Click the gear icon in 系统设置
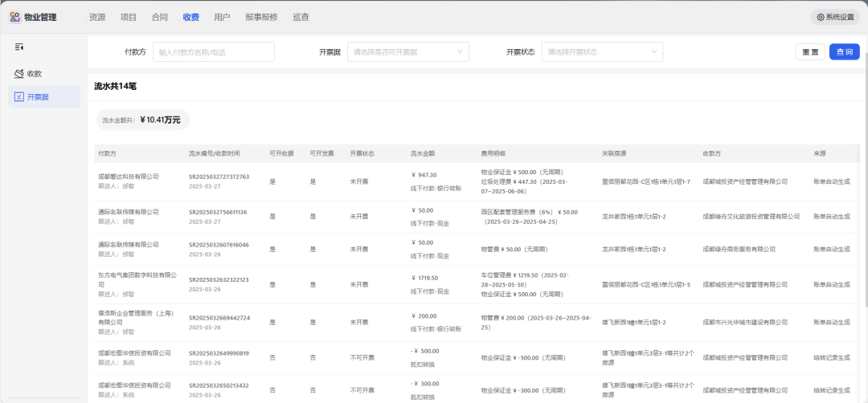Screen dimensions: 868x403 (x=821, y=17)
